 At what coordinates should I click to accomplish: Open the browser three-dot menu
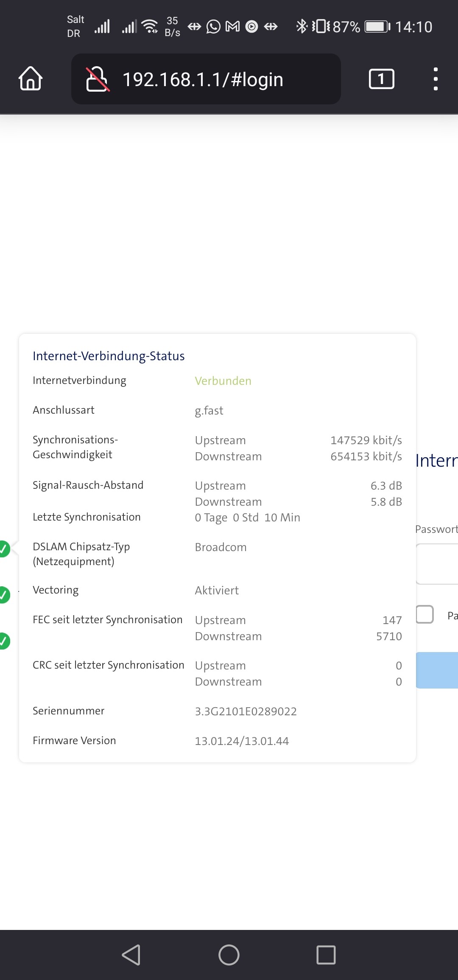(436, 79)
